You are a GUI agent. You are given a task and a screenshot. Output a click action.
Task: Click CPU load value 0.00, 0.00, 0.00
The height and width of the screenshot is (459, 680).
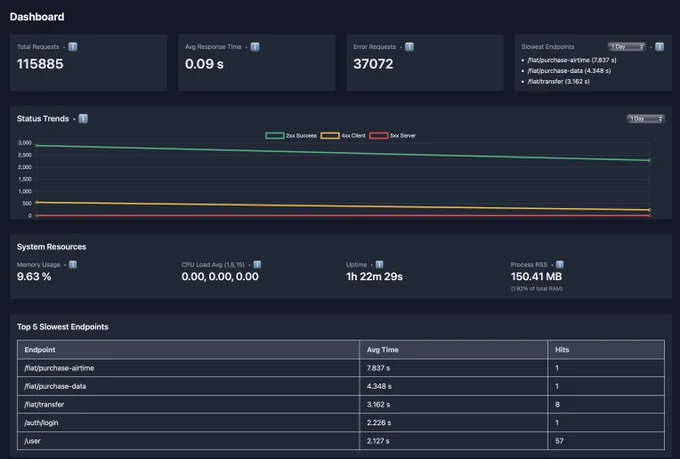(220, 277)
